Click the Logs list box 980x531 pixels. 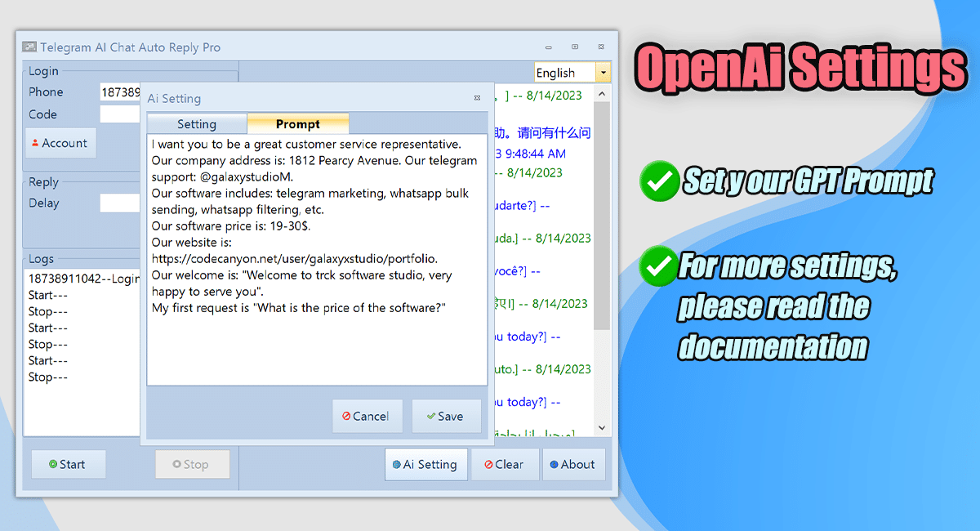pos(82,408)
